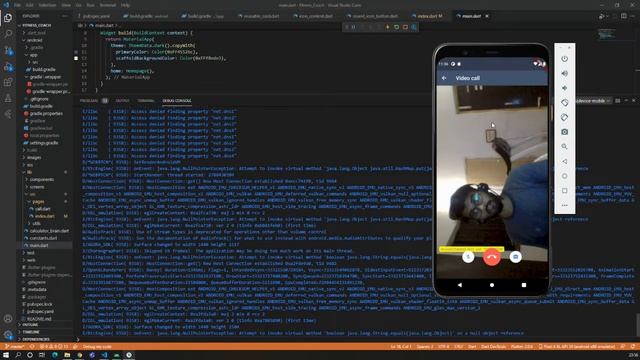The width and height of the screenshot is (640, 360).
Task: Open the Explorer view in activity bar
Action: click(x=8, y=18)
